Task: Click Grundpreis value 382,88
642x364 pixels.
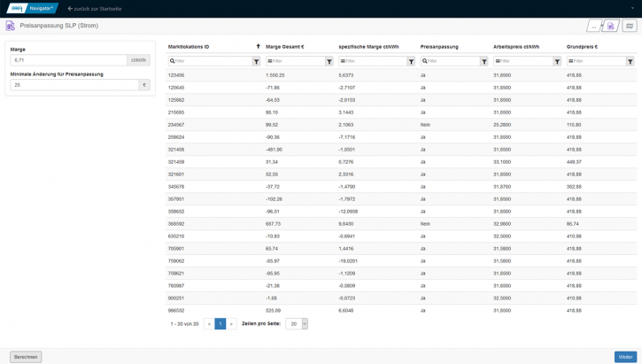Action: (x=574, y=187)
